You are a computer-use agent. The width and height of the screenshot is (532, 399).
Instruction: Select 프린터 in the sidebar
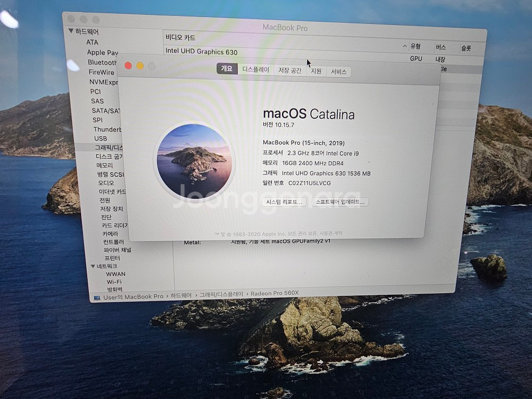click(x=112, y=258)
